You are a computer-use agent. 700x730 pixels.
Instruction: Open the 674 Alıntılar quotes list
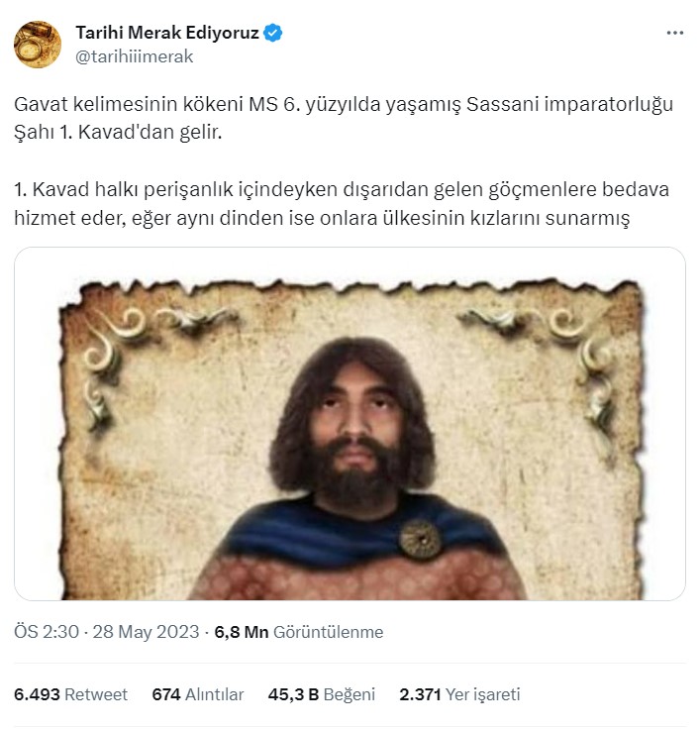coord(198,694)
